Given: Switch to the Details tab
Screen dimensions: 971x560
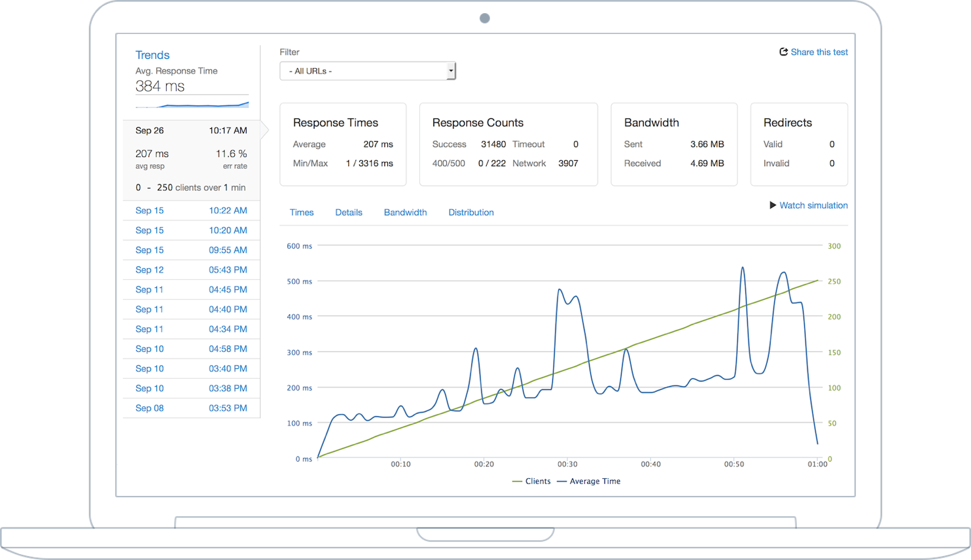Looking at the screenshot, I should pyautogui.click(x=348, y=212).
